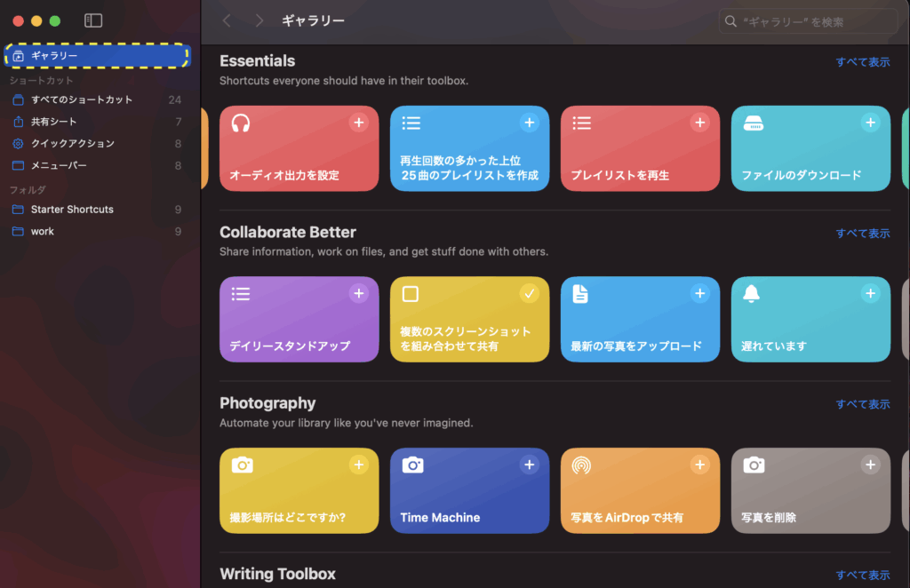910x588 pixels.
Task: Click the document icon on 最新の写真をアップロード
Action: tap(581, 293)
